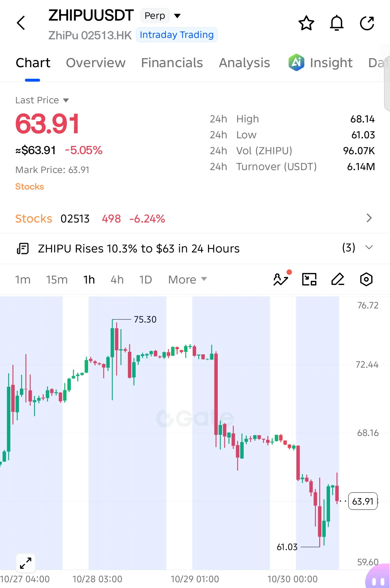Open the ZHIPU Rises 10.3% news headline
390x588 pixels.
(x=139, y=248)
